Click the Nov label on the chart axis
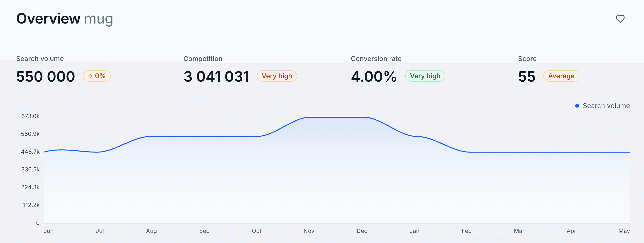The width and height of the screenshot is (644, 243). [x=309, y=231]
